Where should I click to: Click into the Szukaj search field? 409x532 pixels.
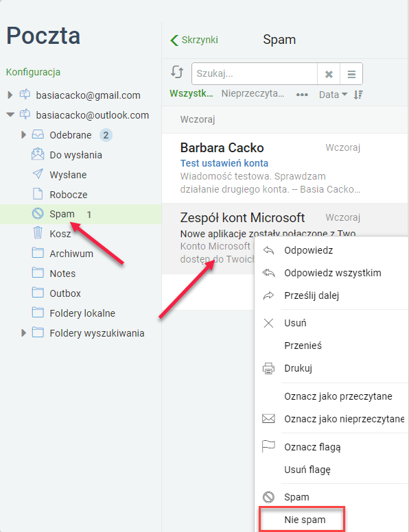[x=255, y=73]
